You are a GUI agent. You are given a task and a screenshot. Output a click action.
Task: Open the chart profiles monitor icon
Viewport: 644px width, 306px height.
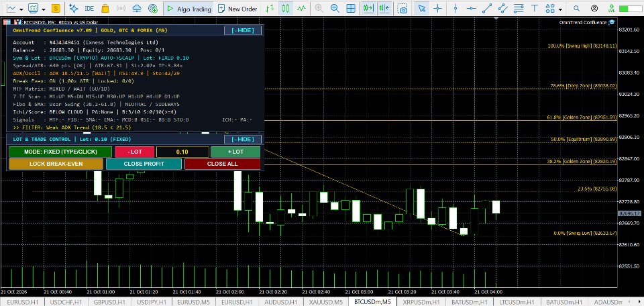pyautogui.click(x=34, y=8)
